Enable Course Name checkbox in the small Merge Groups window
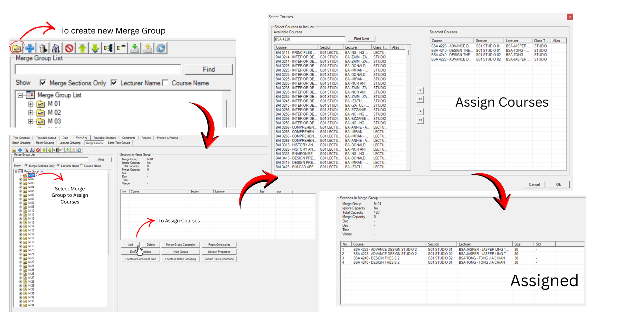The image size is (644, 322). tap(81, 166)
